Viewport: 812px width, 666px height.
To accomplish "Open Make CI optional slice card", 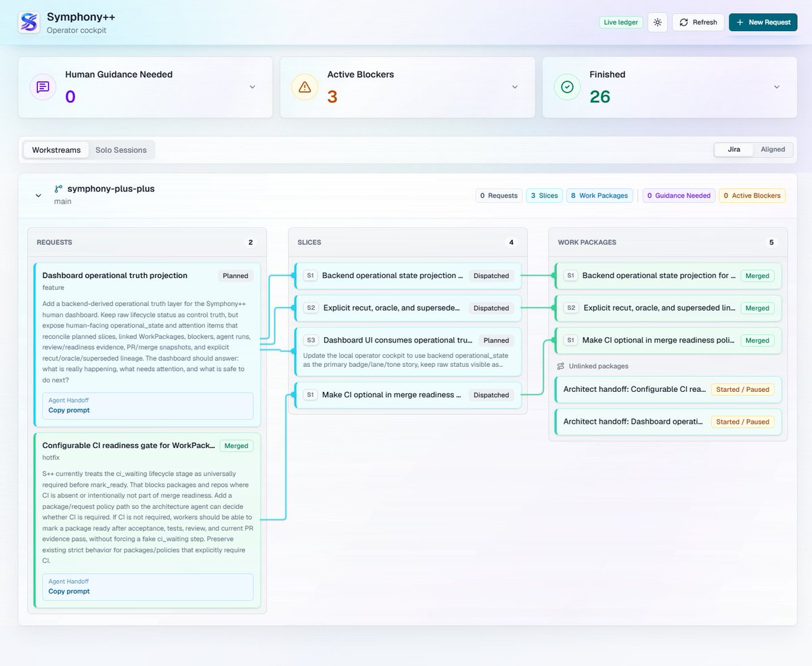I will pos(407,395).
